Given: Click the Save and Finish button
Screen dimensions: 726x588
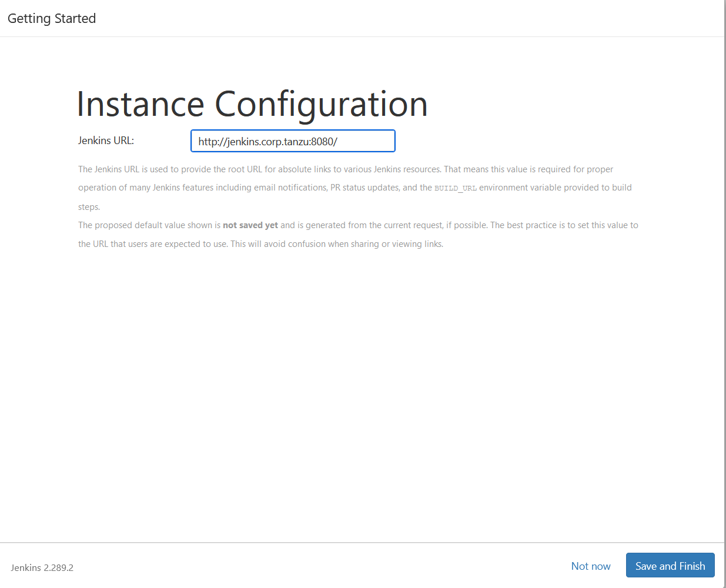Looking at the screenshot, I should click(x=670, y=566).
